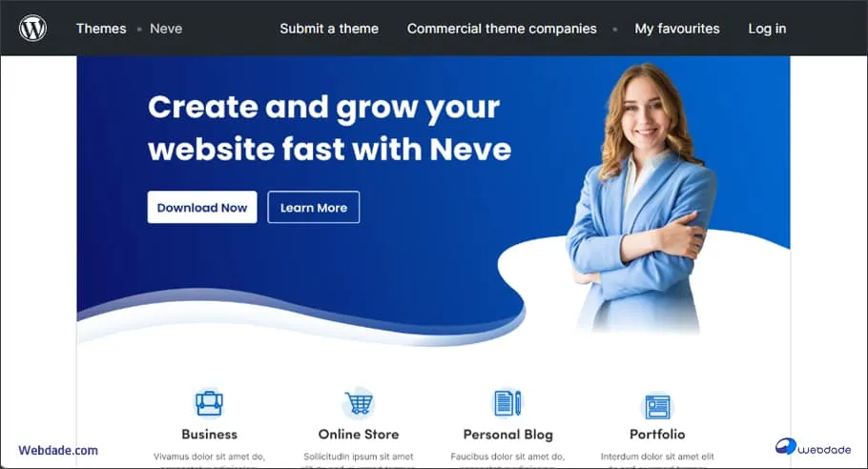
Task: Select the Business heading
Action: (209, 435)
